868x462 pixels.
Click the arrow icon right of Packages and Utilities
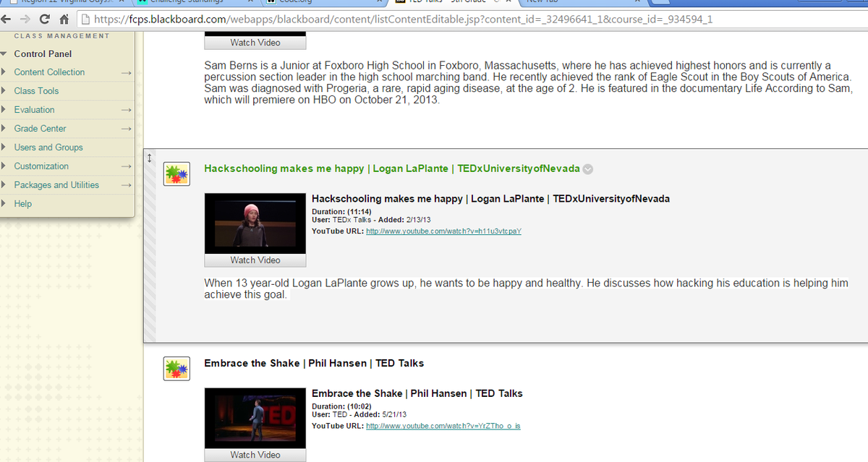pos(126,185)
